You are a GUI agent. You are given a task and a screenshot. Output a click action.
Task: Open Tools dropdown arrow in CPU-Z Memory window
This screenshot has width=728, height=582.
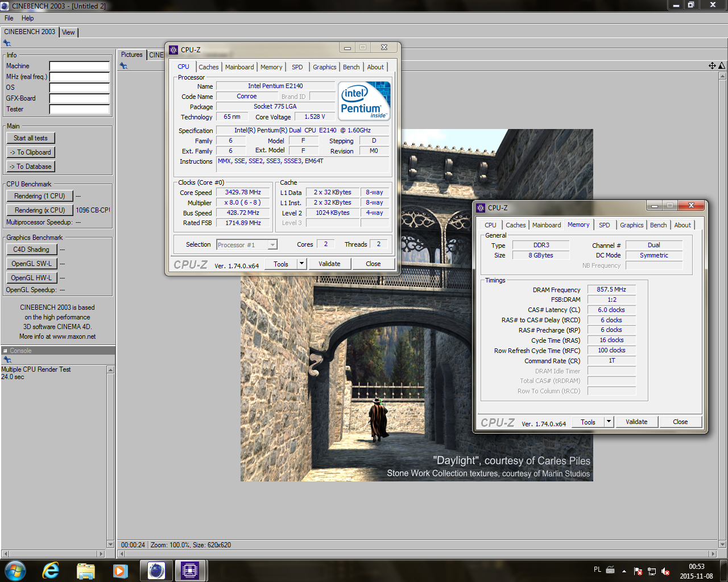(x=609, y=422)
